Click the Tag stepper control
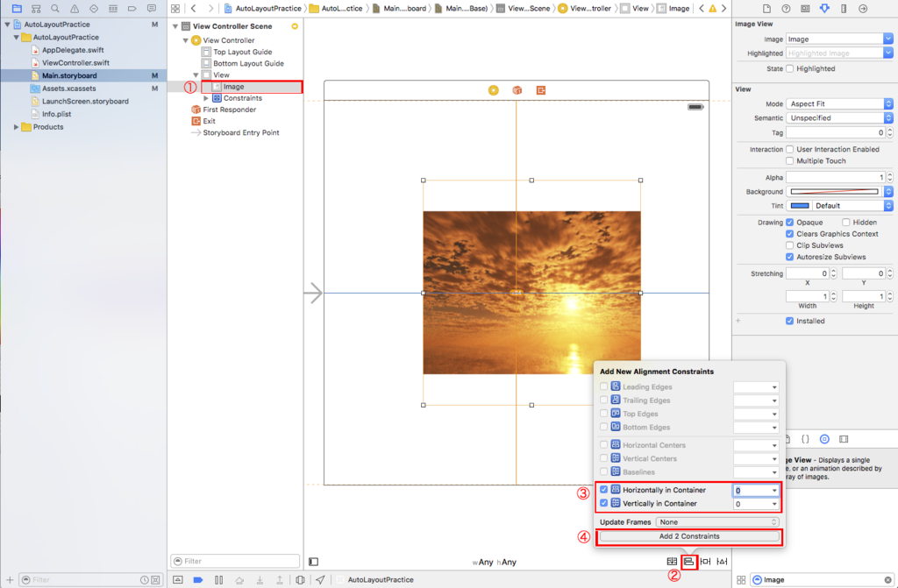898x588 pixels. coord(889,132)
